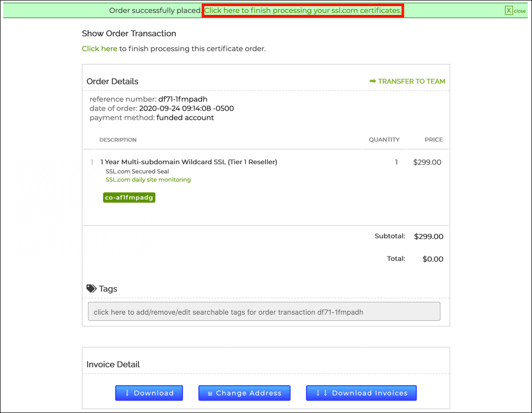The height and width of the screenshot is (413, 532).
Task: Click the tag icon beside the Tags heading
Action: coord(91,289)
